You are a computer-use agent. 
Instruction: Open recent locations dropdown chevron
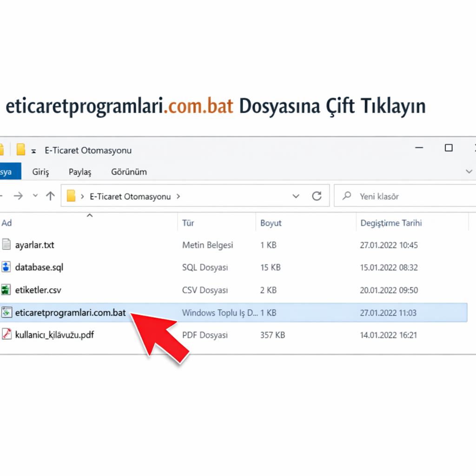pos(35,196)
